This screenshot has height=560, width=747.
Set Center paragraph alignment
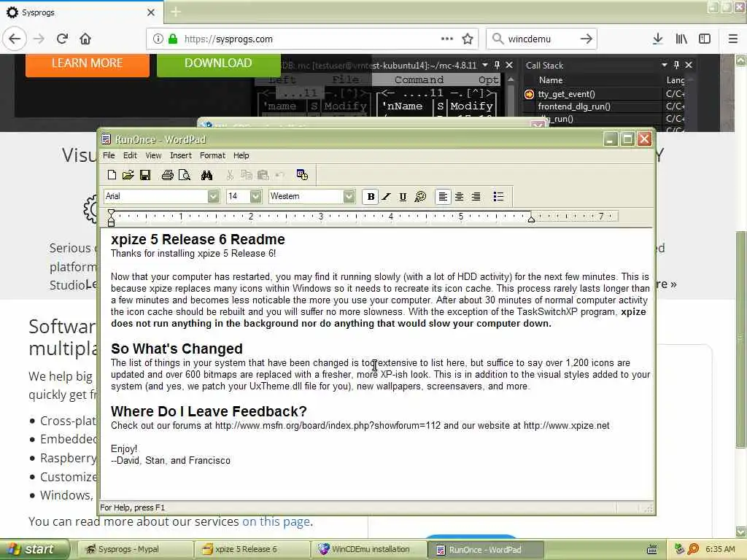(460, 197)
